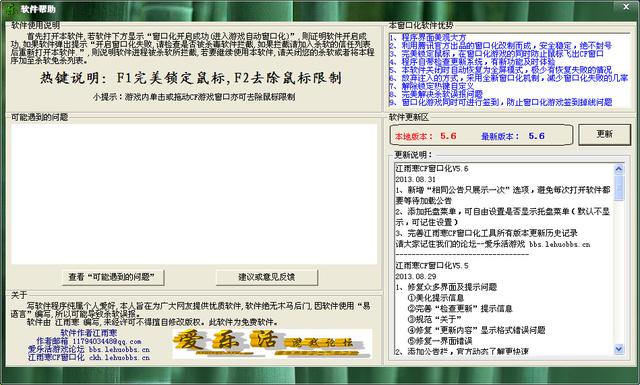Open 查看"可能遇到的问题" button
Screen dimensions: 640x385
pyautogui.click(x=113, y=277)
